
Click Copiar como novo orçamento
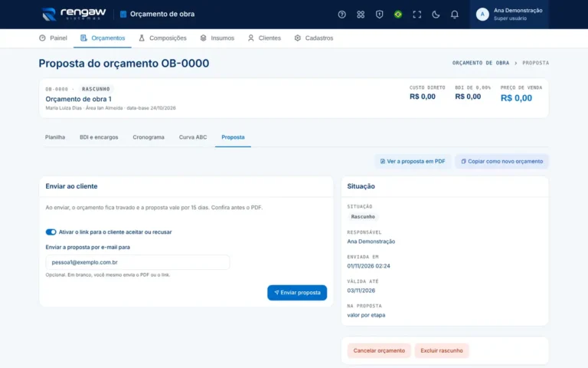[501, 161]
